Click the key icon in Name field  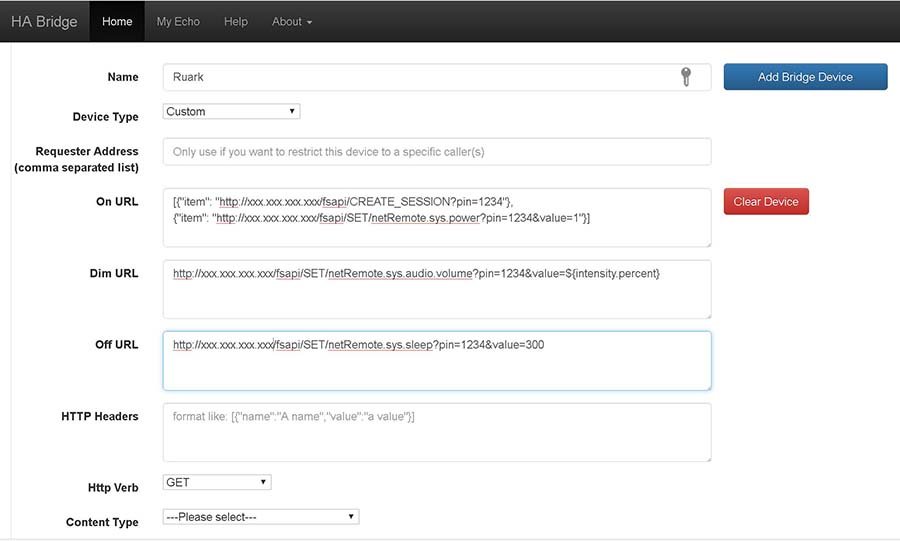pyautogui.click(x=686, y=77)
